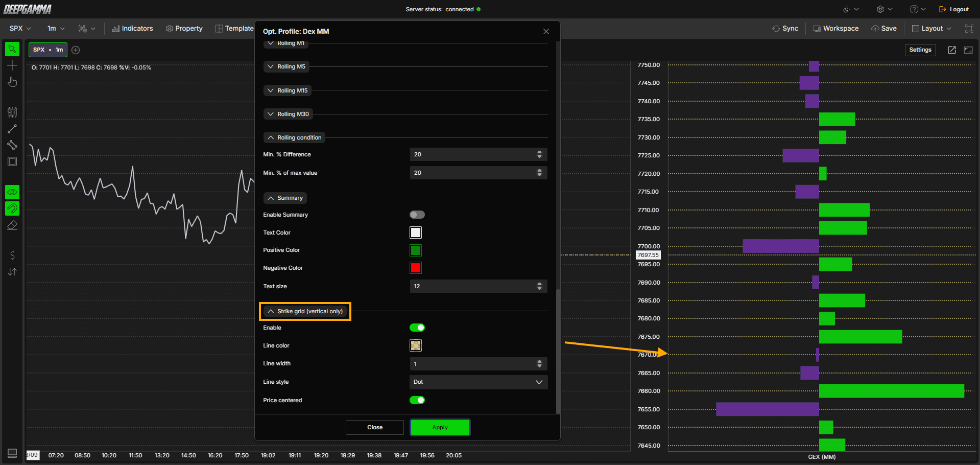Viewport: 980px width, 465px height.
Task: Select the hand pan tool
Action: click(x=12, y=82)
